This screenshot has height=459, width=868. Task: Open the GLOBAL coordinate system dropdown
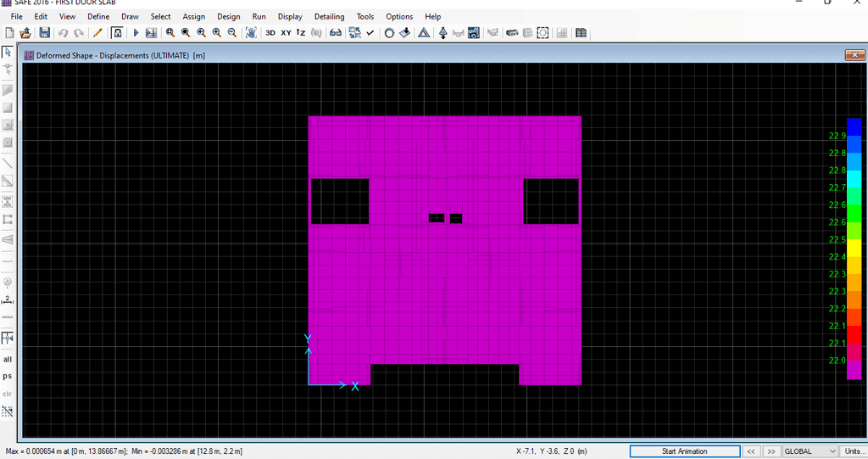coord(810,451)
